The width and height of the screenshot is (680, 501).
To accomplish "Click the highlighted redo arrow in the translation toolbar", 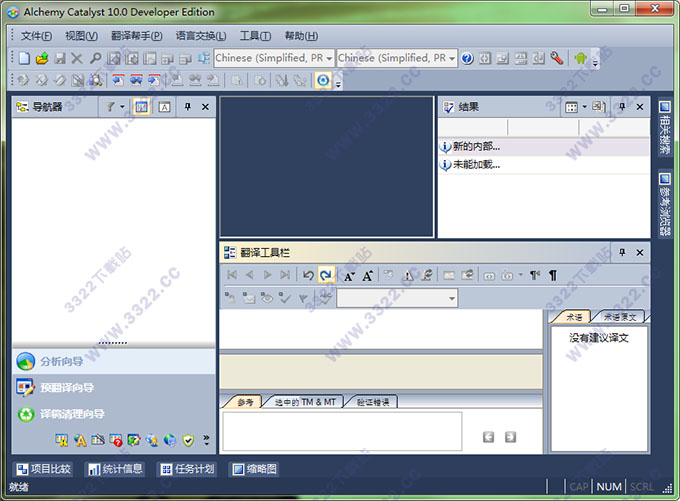I will pos(326,275).
